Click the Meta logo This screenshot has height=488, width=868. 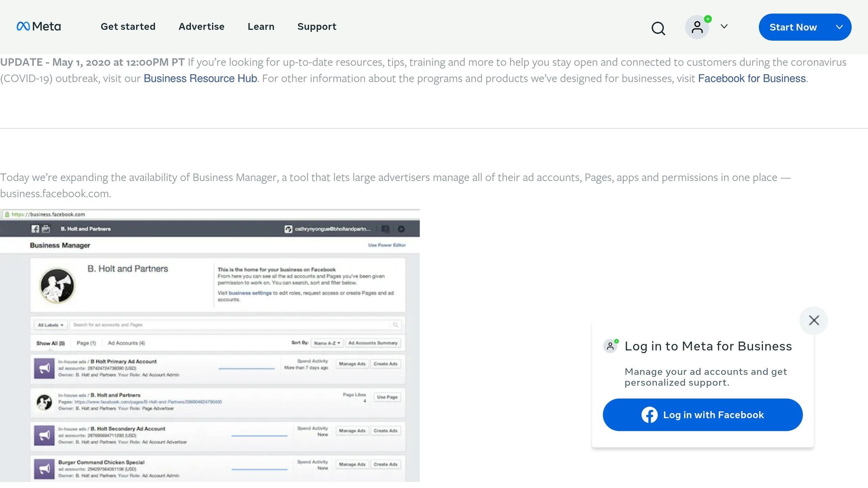pos(39,27)
